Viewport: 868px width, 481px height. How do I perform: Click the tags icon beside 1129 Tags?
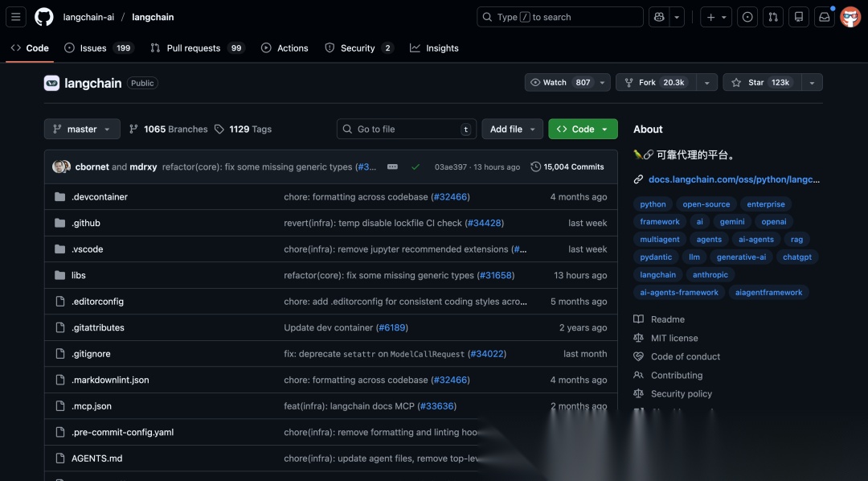click(219, 129)
